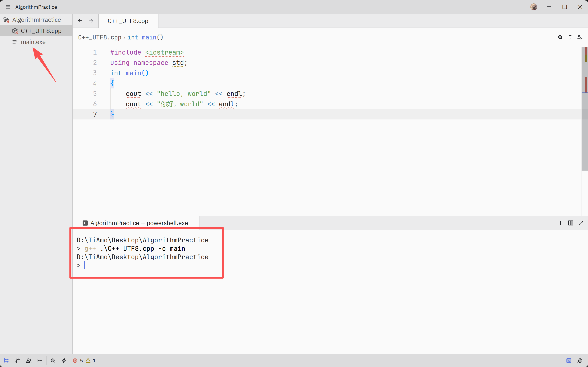The width and height of the screenshot is (588, 367).
Task: Toggle the outline panel icon
Action: point(40,360)
